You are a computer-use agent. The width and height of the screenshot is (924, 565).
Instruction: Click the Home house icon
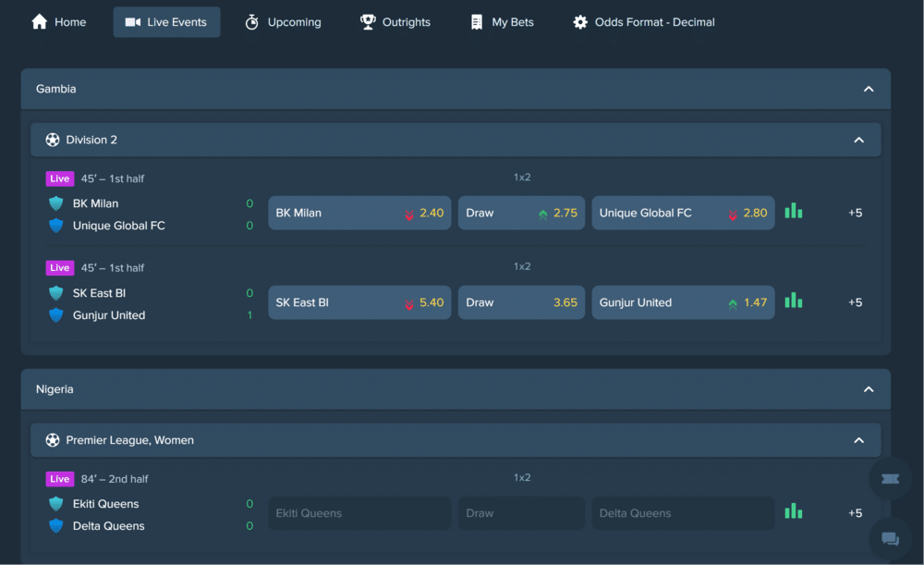40,22
